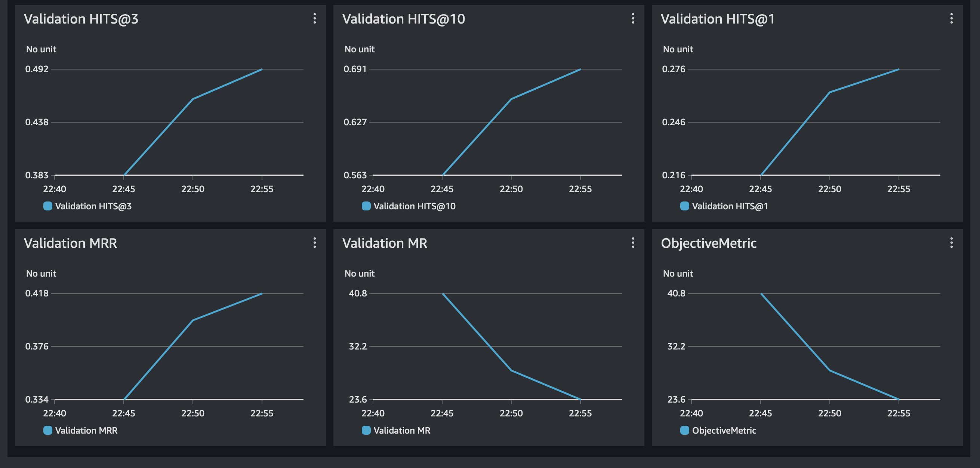Open the ObjectiveMetric widget actions menu
The width and height of the screenshot is (980, 468).
tap(952, 243)
